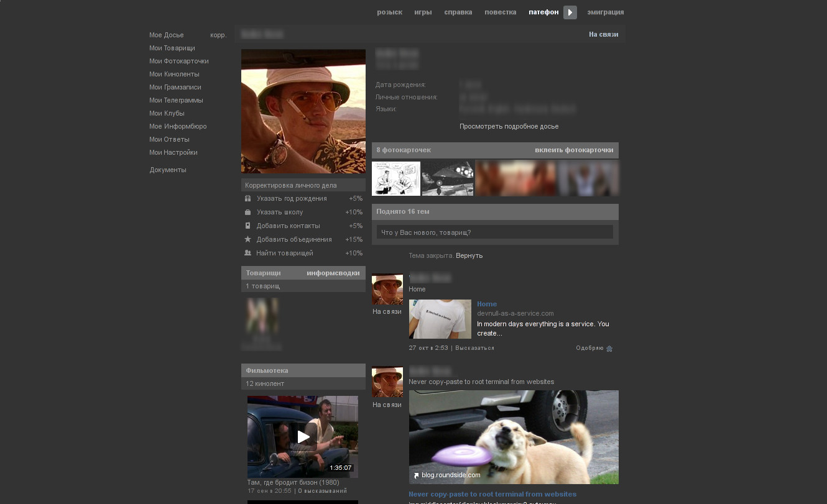Open the dark black-and-white photo thumbnail
The width and height of the screenshot is (827, 504).
[x=448, y=178]
